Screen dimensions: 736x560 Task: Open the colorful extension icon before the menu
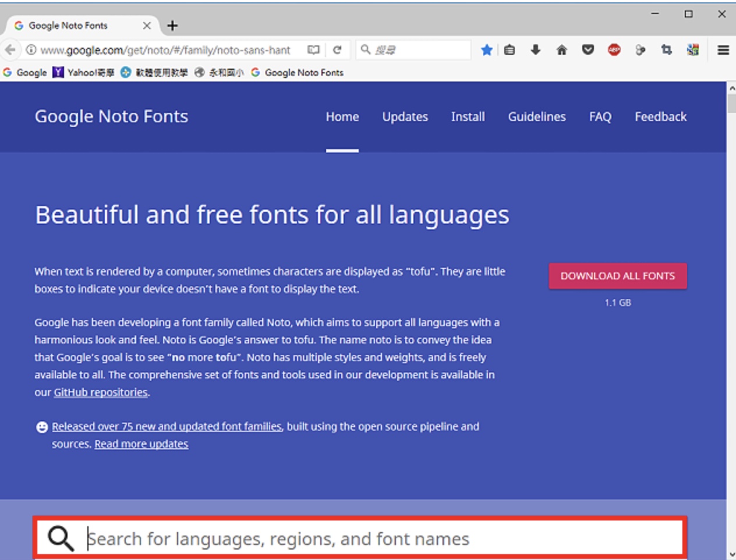click(x=693, y=50)
